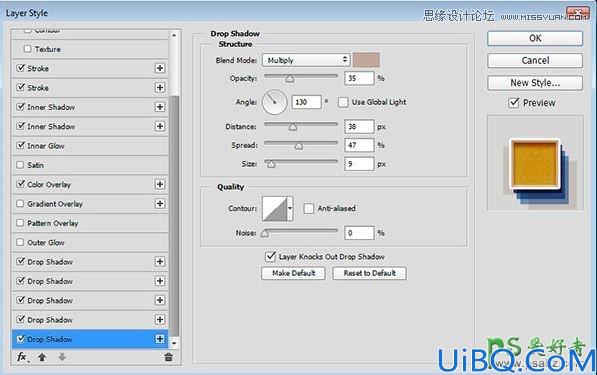Tick the Use Global Light checkbox
597x375 pixels.
coord(343,102)
